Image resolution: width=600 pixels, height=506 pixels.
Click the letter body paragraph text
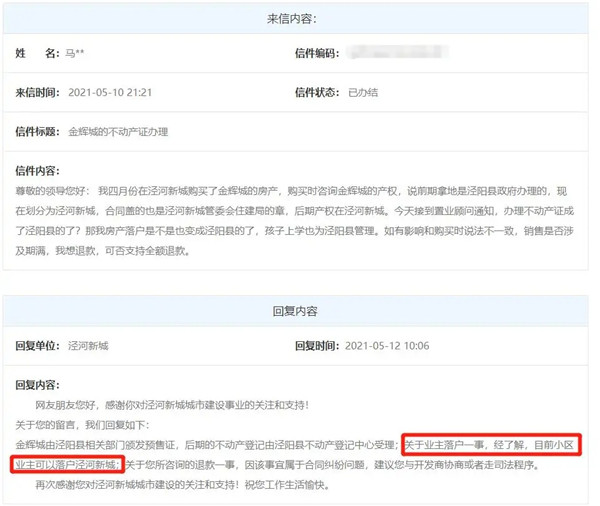295,221
